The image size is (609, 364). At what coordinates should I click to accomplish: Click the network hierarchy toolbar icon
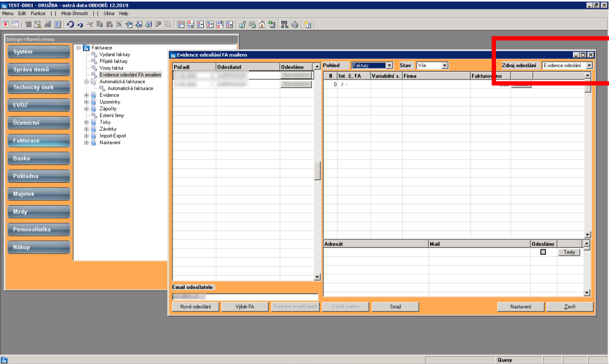(284, 24)
